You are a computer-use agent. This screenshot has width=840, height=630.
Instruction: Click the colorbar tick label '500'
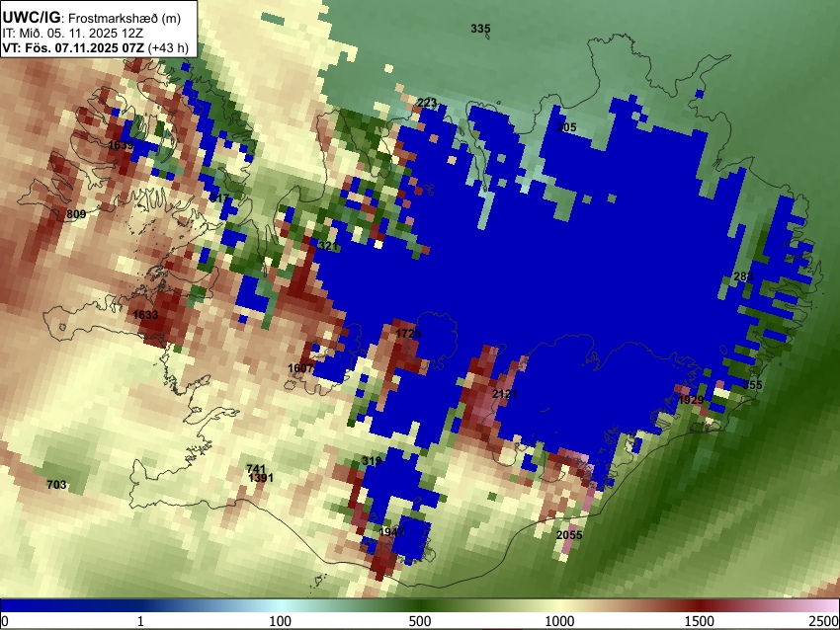coord(420,621)
